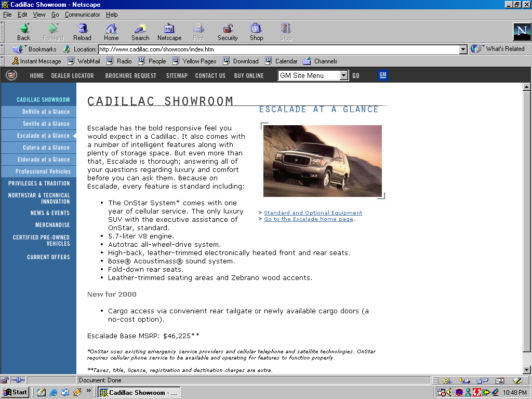Click the Cadillac crest logo
This screenshot has height=399, width=532.
11,75
